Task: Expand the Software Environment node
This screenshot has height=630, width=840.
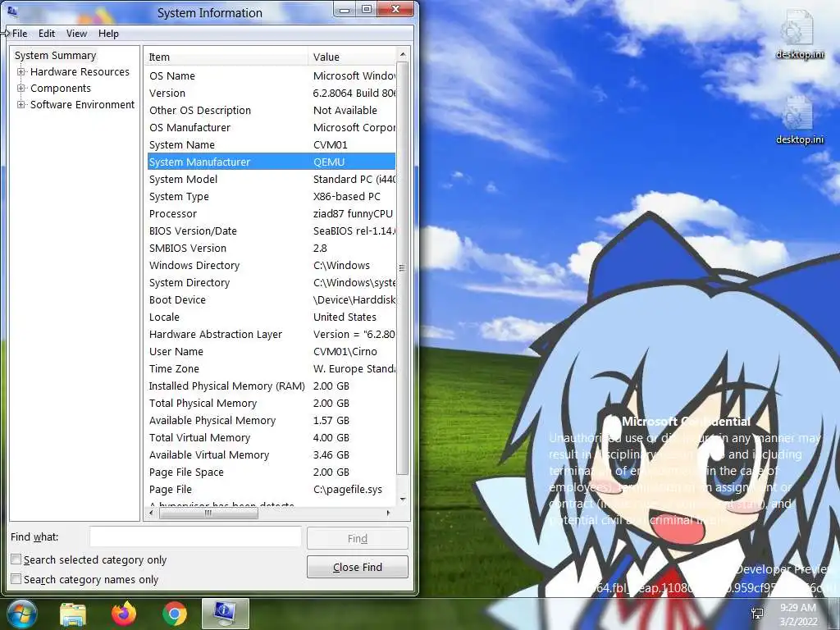Action: pyautogui.click(x=21, y=104)
